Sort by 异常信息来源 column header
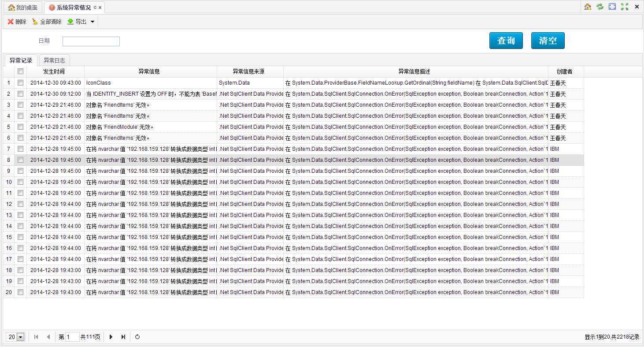 coord(250,71)
